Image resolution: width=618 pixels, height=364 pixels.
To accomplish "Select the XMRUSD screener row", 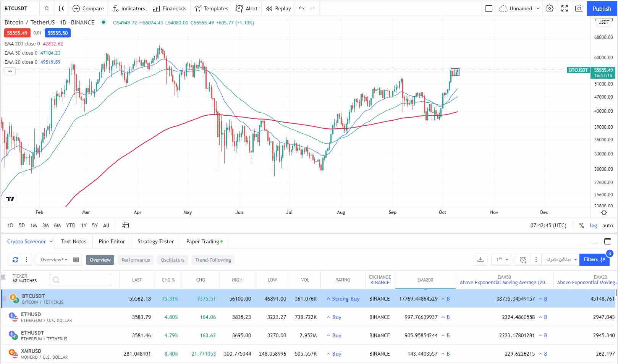I will click(309, 354).
